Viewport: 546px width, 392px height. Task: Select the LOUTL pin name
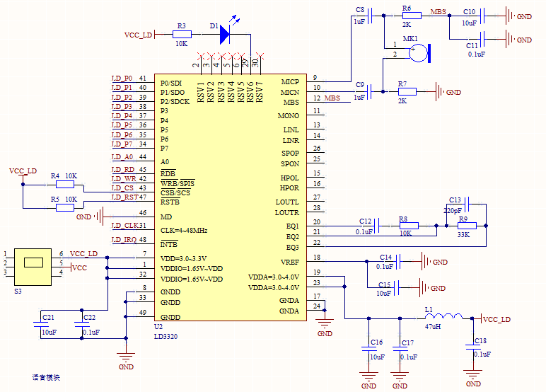pyautogui.click(x=287, y=202)
